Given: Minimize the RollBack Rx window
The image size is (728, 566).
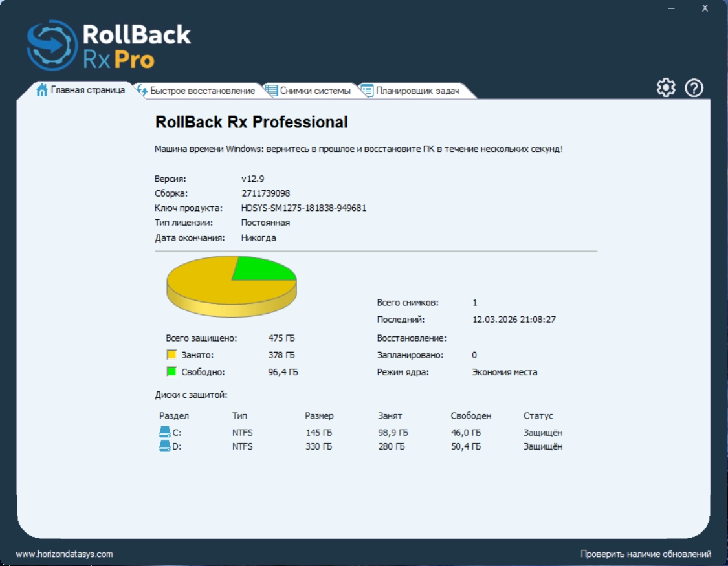Looking at the screenshot, I should tap(671, 8).
